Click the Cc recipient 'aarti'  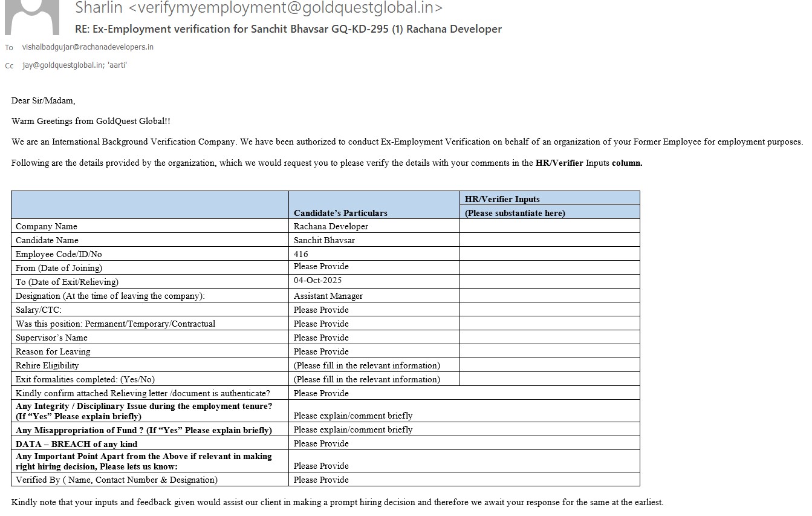[117, 65]
